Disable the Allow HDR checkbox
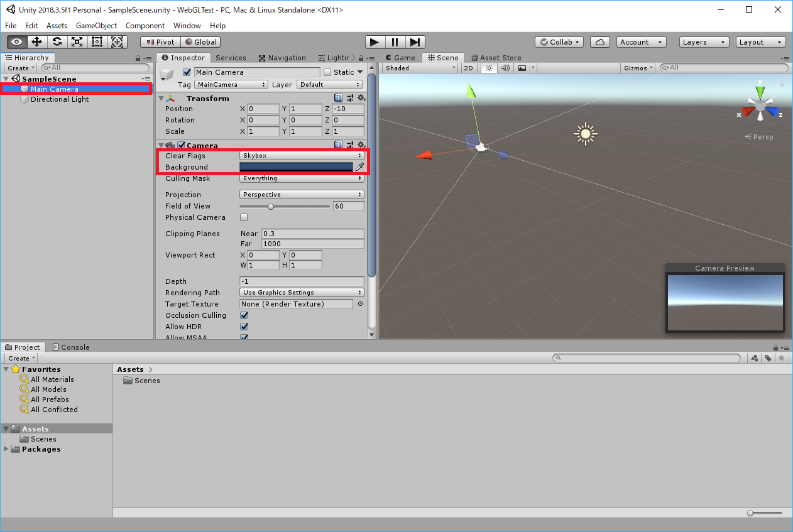Image resolution: width=793 pixels, height=532 pixels. (244, 327)
